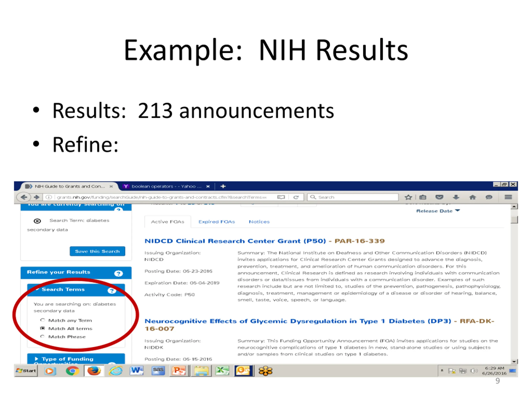Switch to Firefox in the taskbar
The height and width of the screenshot is (399, 532).
94,371
